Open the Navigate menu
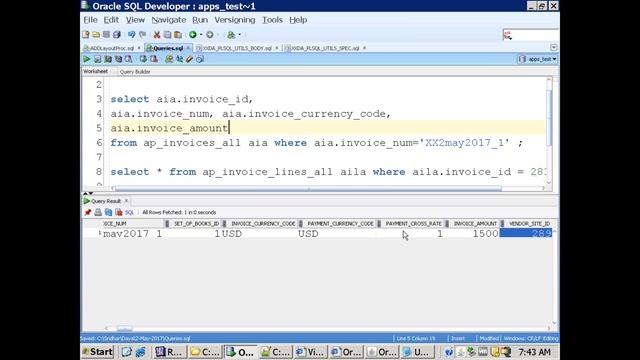Image resolution: width=640 pixels, height=360 pixels. tap(169, 20)
